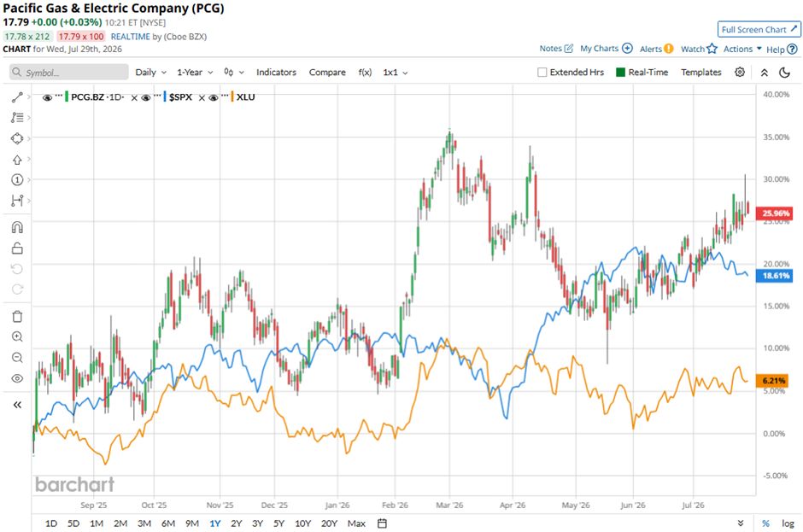Screen dimensions: 803x532
Task: Click the undo arrow icon
Action: pos(17,269)
